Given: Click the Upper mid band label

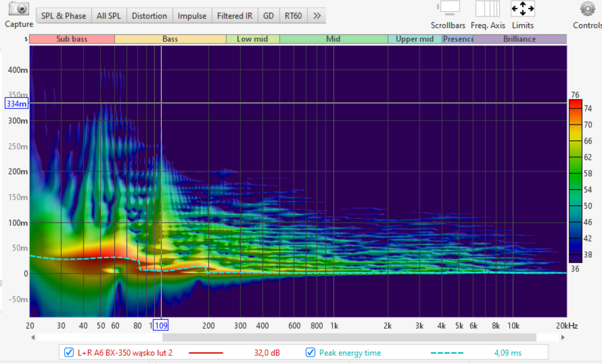Looking at the screenshot, I should (x=414, y=39).
